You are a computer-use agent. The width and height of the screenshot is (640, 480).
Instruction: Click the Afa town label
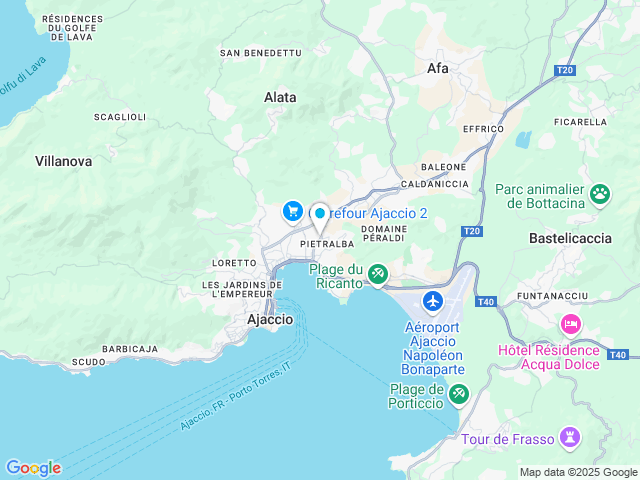coord(438,68)
